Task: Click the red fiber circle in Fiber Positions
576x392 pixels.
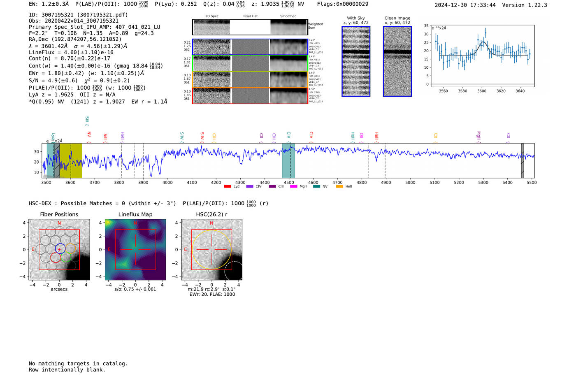Action: (x=56, y=258)
